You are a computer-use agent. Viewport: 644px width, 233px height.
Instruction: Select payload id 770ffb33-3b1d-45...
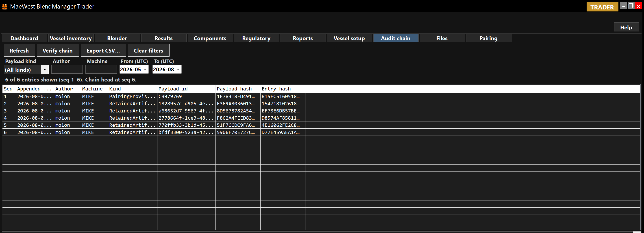click(x=187, y=125)
